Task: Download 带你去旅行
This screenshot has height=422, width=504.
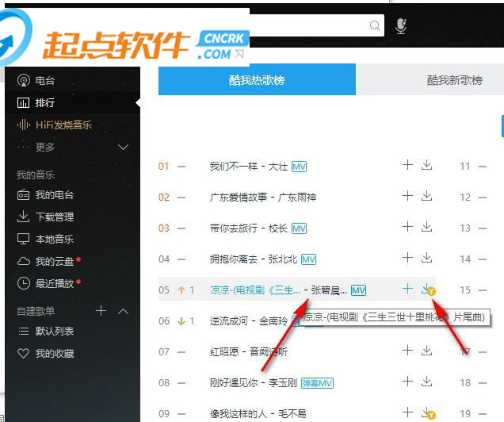Action: 426,226
